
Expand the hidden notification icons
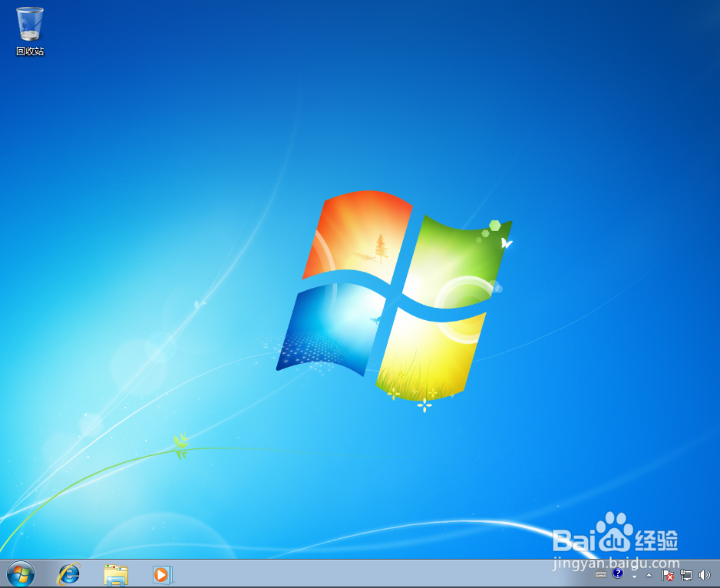point(649,575)
